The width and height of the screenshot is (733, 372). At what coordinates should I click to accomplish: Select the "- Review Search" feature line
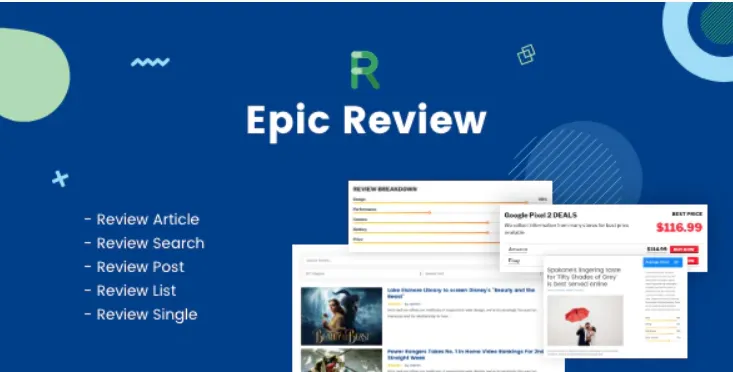[x=144, y=243]
